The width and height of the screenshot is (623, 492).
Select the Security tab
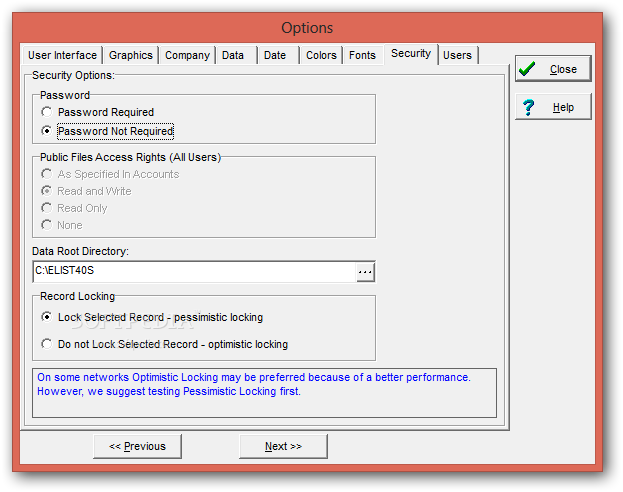tap(411, 54)
